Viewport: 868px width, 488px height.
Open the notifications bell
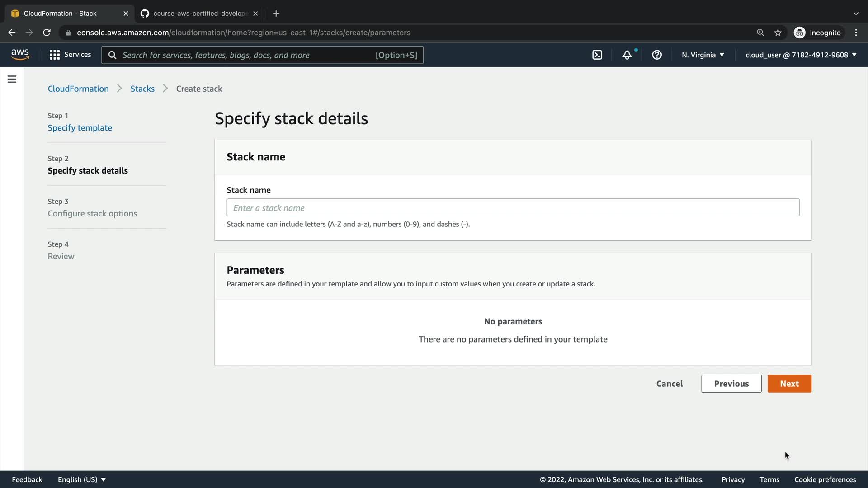(627, 55)
